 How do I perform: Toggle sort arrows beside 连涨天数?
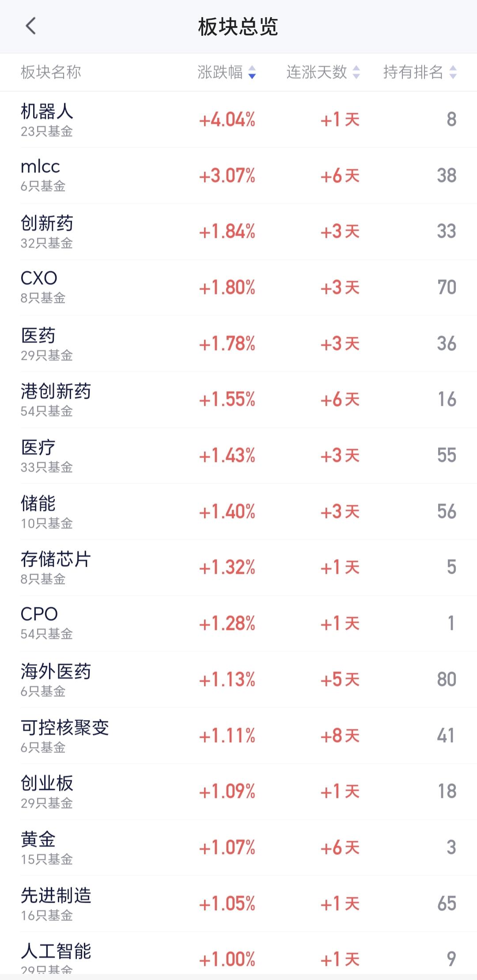[356, 72]
